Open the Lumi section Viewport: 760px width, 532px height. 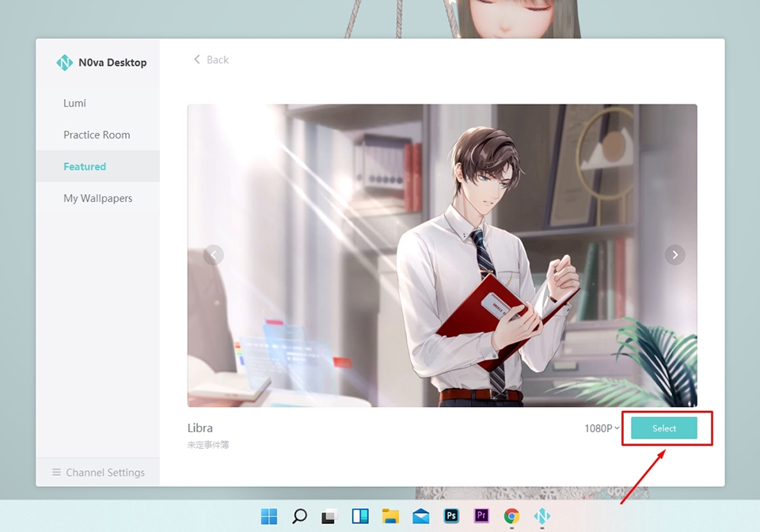pyautogui.click(x=98, y=103)
